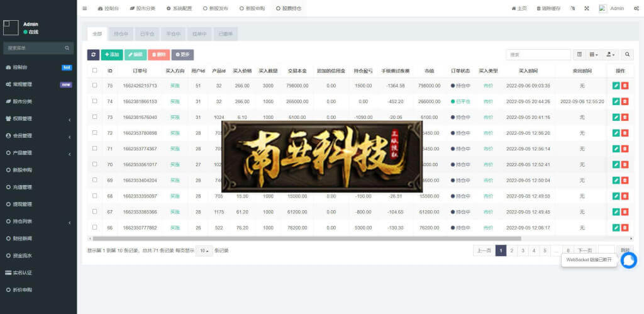
Task: Tick the select-all checkbox in table header
Action: click(x=95, y=70)
